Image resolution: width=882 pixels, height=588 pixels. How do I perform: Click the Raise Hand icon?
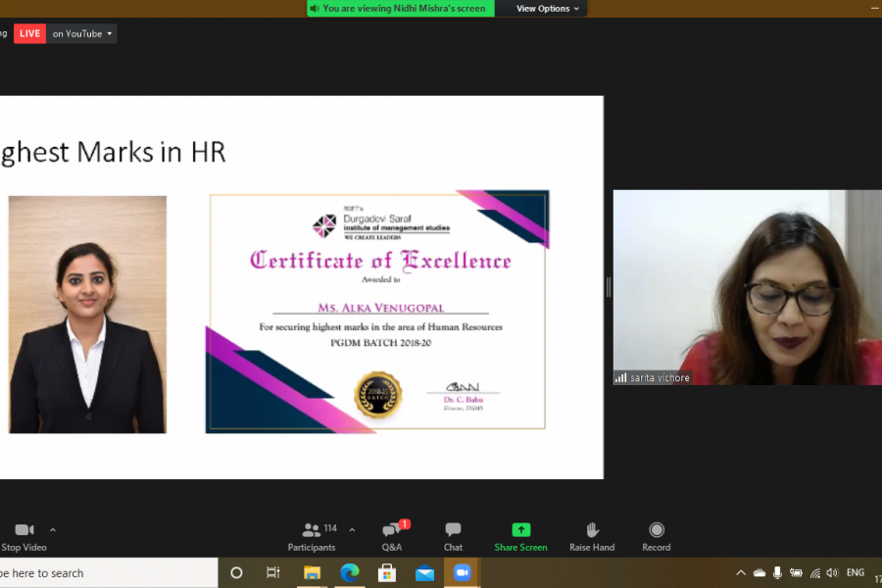592,529
